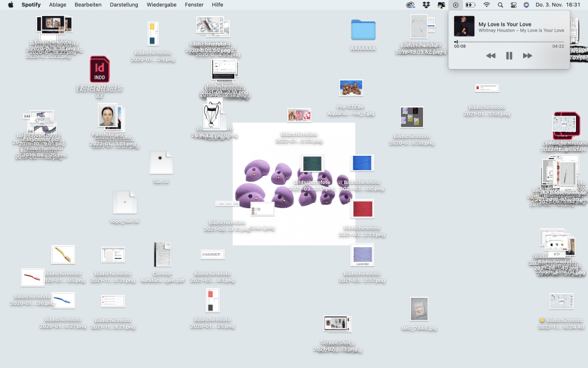Open the Apple menu
Viewport: 588px width, 368px height.
click(10, 5)
